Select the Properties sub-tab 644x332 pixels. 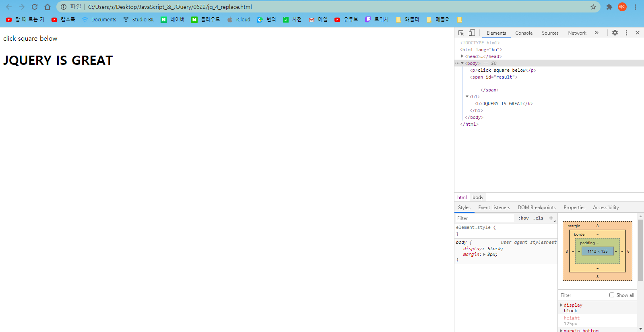[574, 207]
